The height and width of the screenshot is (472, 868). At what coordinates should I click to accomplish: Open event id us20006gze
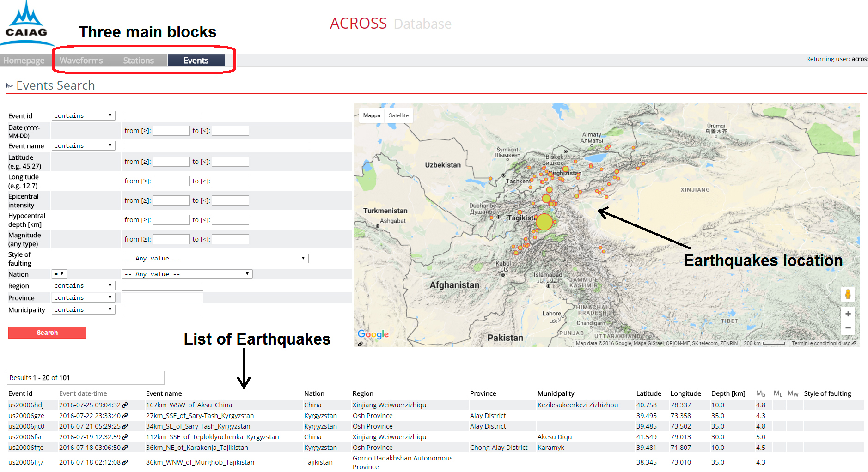(26, 416)
